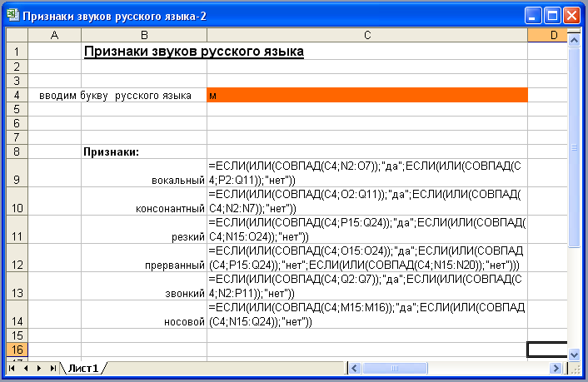Click title text Признаки звуков русского языка
Screen dimensions: 588x382
pyautogui.click(x=194, y=52)
